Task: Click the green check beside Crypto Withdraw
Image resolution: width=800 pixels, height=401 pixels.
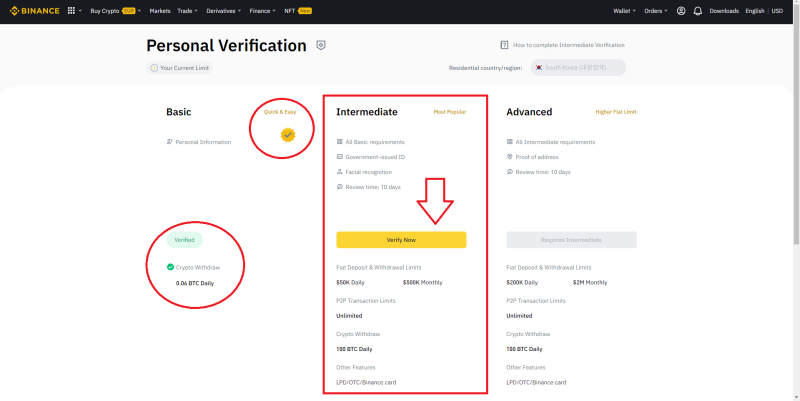Action: tap(170, 267)
